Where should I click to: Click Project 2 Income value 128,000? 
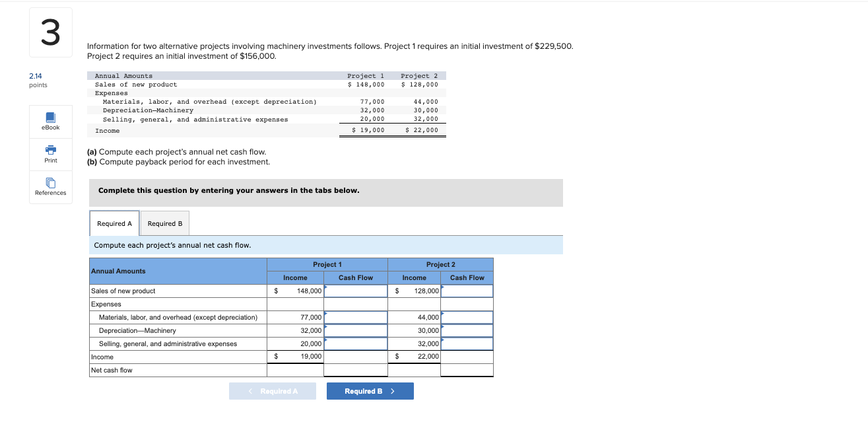426,291
